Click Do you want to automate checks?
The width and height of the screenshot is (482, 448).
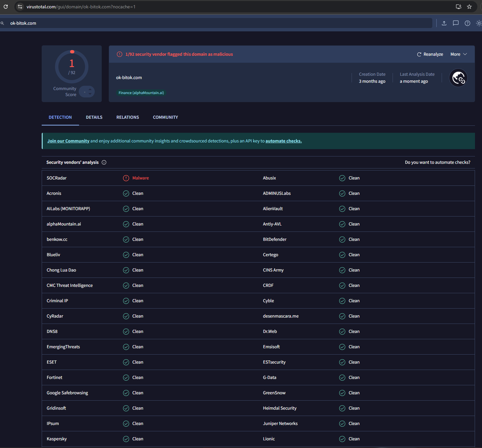pyautogui.click(x=437, y=162)
